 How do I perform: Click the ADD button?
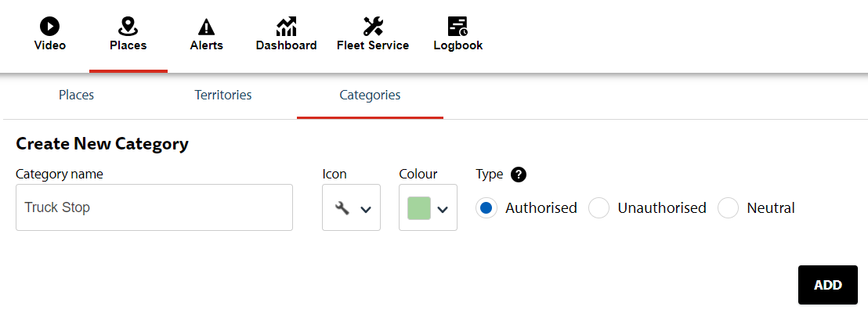point(827,285)
